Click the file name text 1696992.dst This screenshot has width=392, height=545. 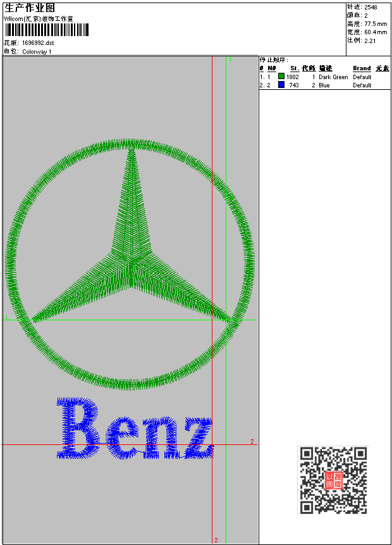point(38,43)
